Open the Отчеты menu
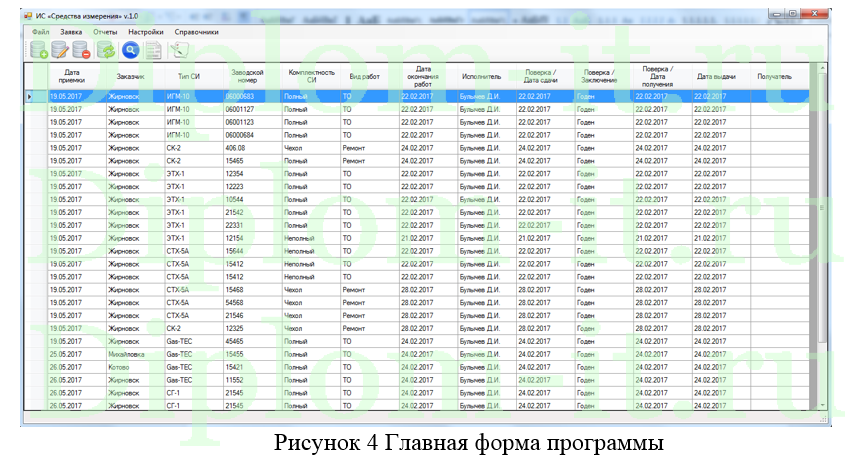This screenshot has height=458, width=850. coord(105,32)
